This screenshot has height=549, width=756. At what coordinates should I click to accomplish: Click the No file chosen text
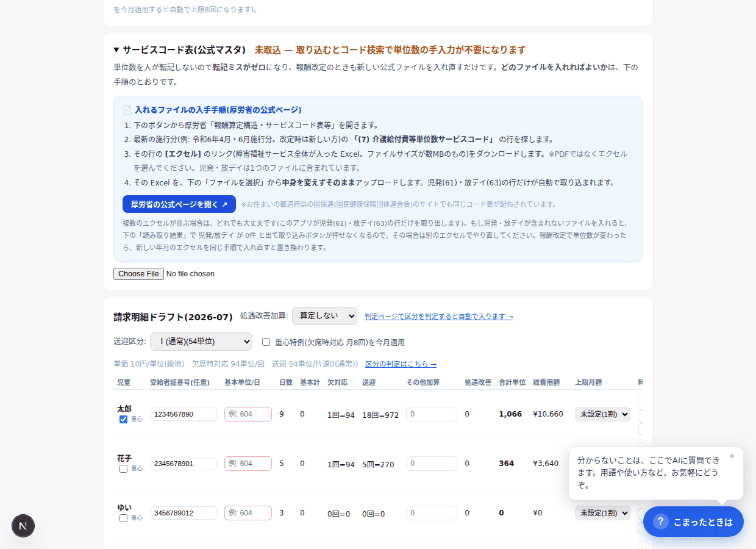click(x=190, y=274)
